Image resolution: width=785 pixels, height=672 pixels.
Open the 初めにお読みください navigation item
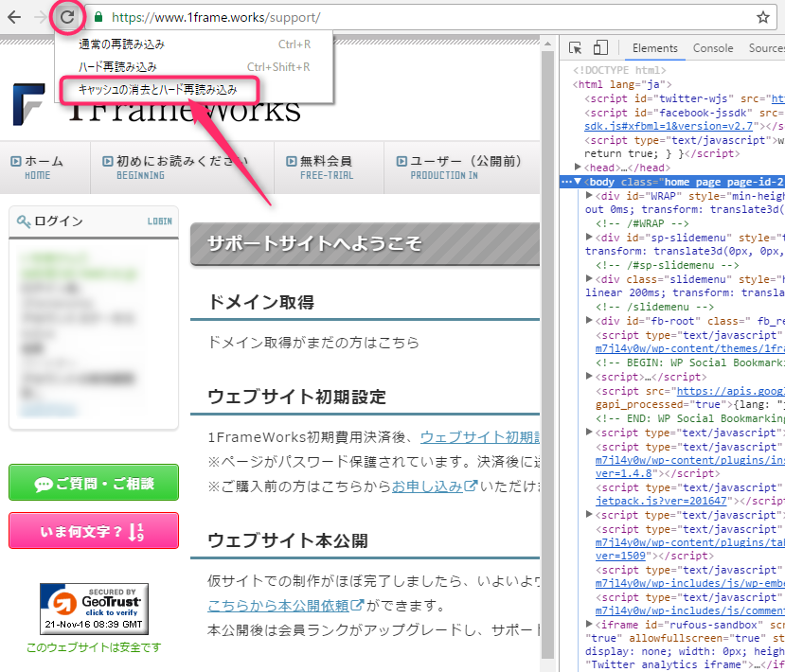(182, 168)
